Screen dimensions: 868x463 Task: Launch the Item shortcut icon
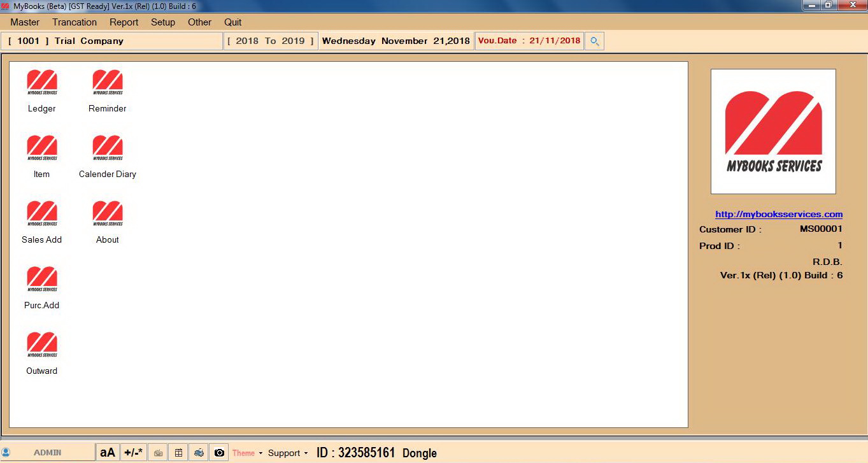[42, 148]
